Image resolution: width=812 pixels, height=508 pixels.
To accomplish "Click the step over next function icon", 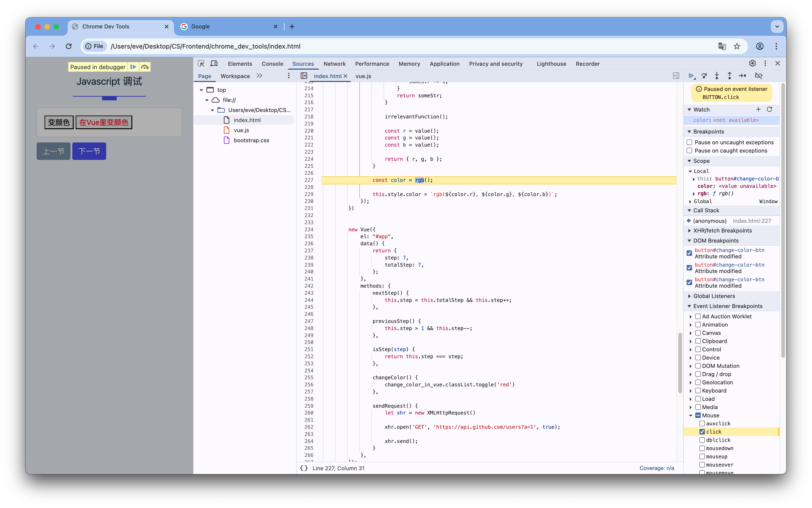I will coord(704,76).
